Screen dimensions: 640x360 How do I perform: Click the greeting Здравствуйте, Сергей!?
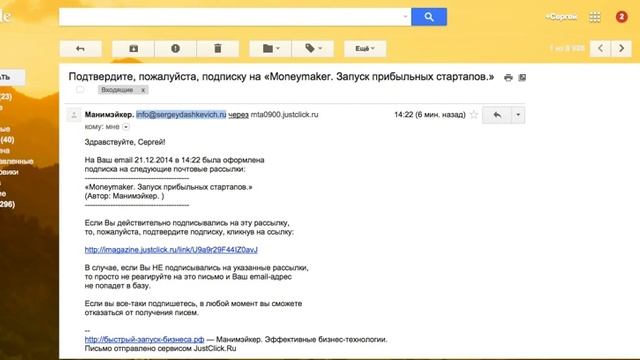click(125, 142)
